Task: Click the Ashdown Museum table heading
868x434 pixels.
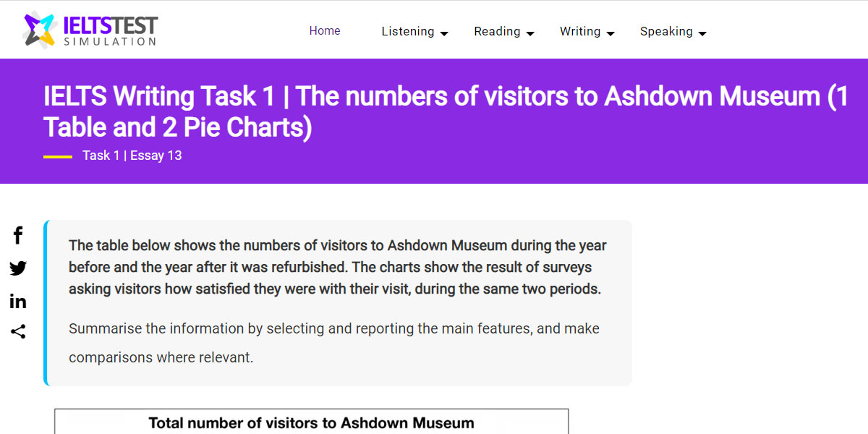Action: tap(311, 423)
